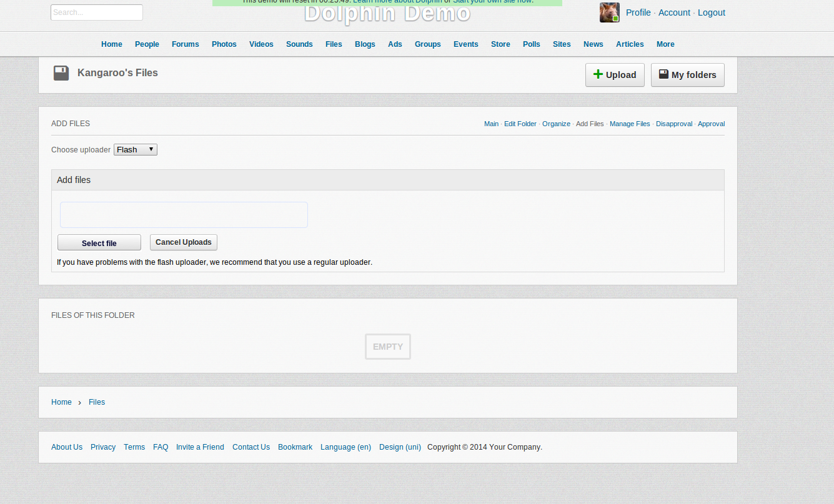Screen dimensions: 834x504
Task: Change Language (en) in the footer
Action: coord(345,447)
